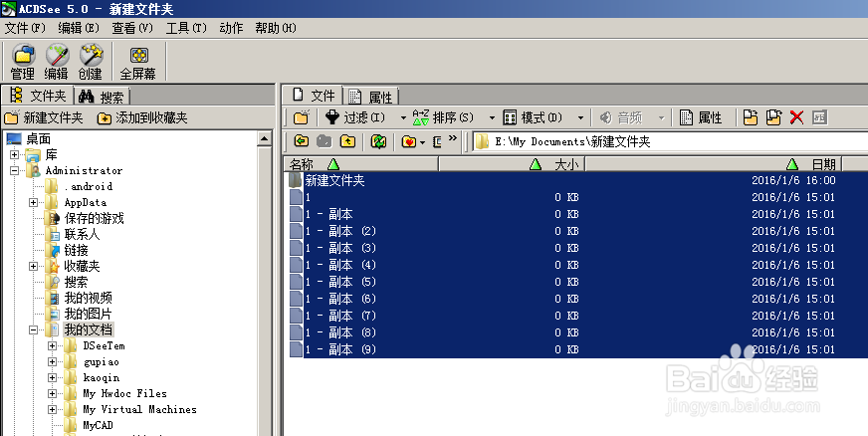Select the 我的视频 folder
868x436 pixels.
(88, 298)
